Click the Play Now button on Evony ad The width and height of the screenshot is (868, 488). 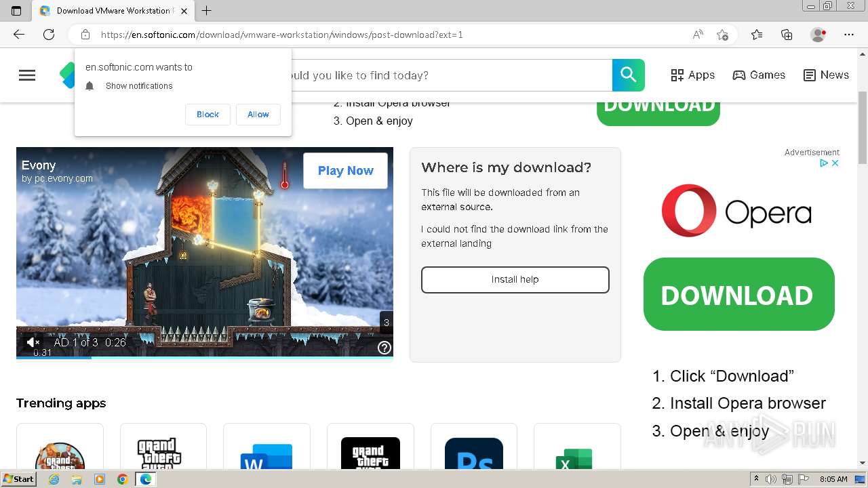(345, 171)
